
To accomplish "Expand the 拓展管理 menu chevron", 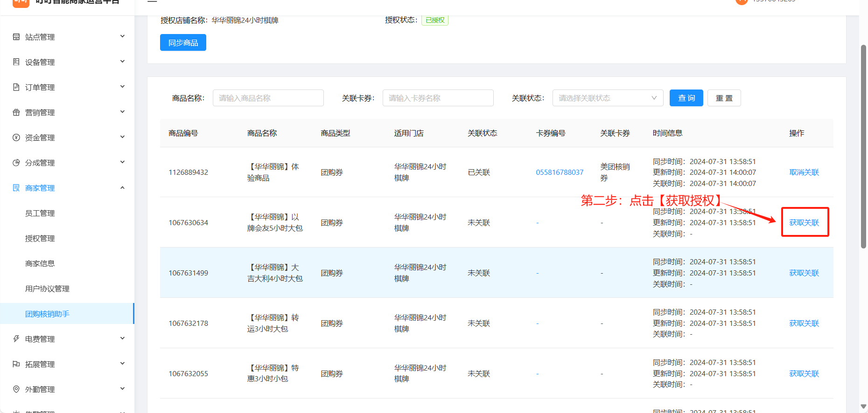I will [122, 364].
